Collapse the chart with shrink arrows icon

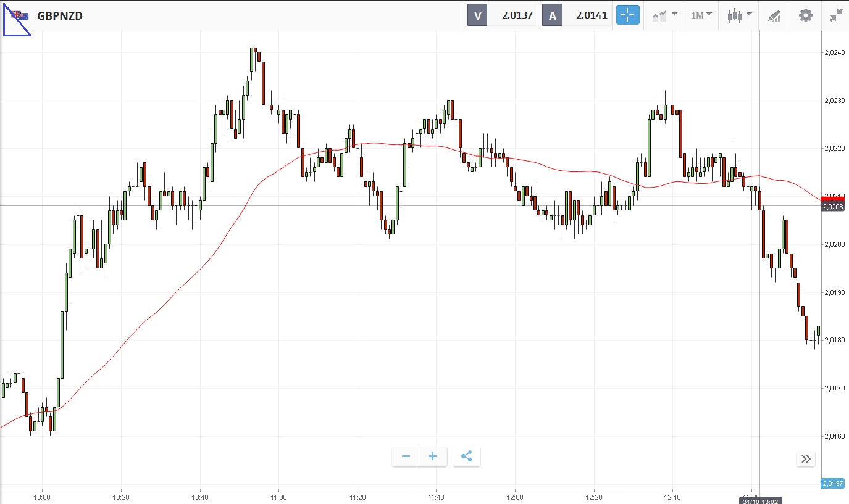(836, 15)
